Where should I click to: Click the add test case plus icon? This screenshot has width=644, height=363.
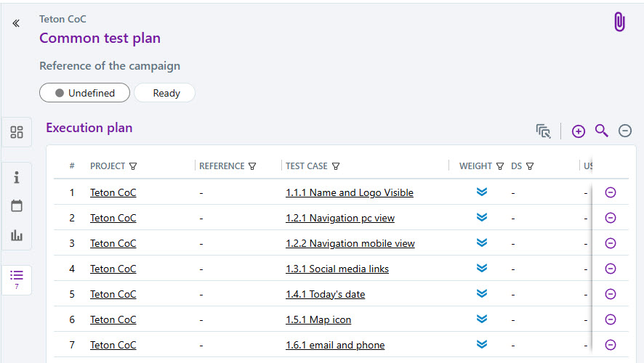(x=579, y=131)
